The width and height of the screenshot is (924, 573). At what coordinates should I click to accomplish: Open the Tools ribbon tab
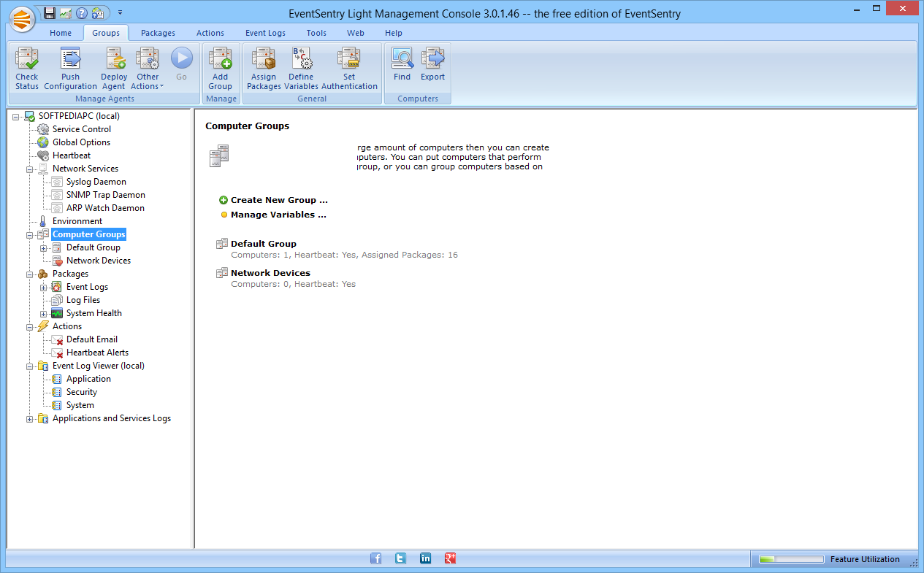316,33
